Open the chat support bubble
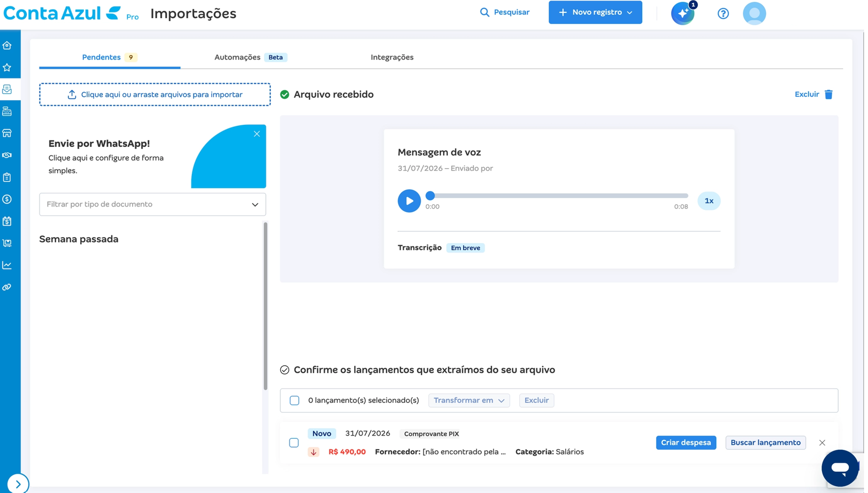This screenshot has height=493, width=868. click(840, 468)
